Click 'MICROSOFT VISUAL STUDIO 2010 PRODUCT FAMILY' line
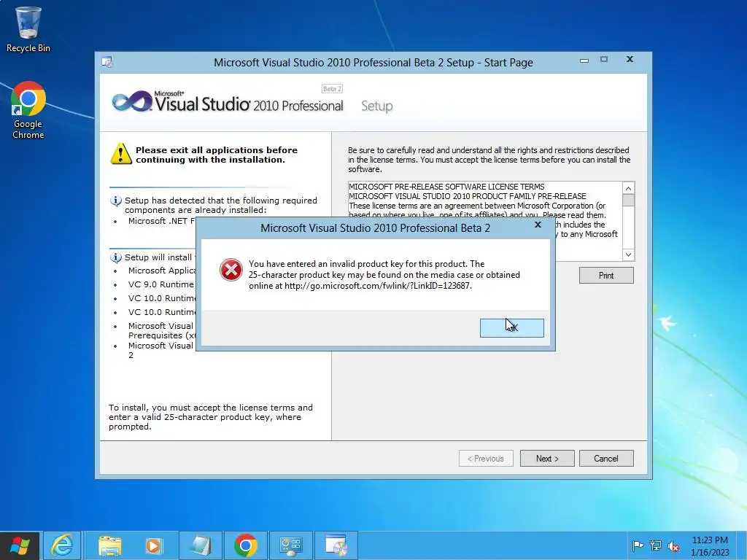747x560 pixels. [x=468, y=196]
